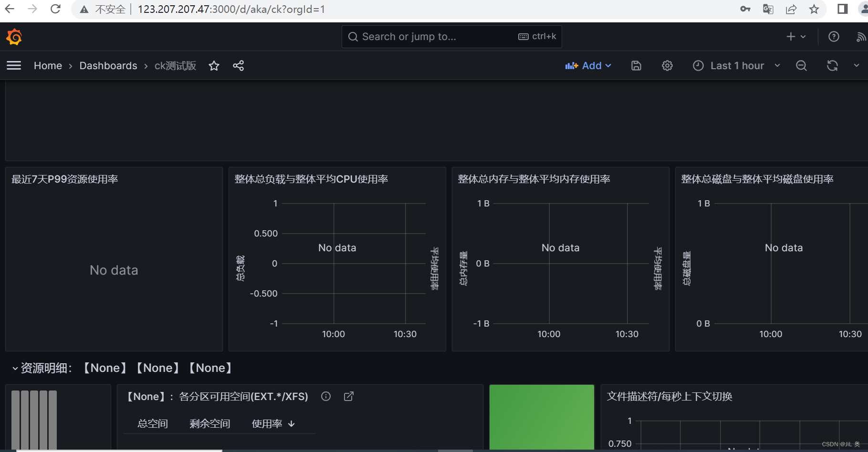Screen dimensions: 868x452
Task: Click info icon on 各分区可用空间 panel
Action: click(326, 396)
